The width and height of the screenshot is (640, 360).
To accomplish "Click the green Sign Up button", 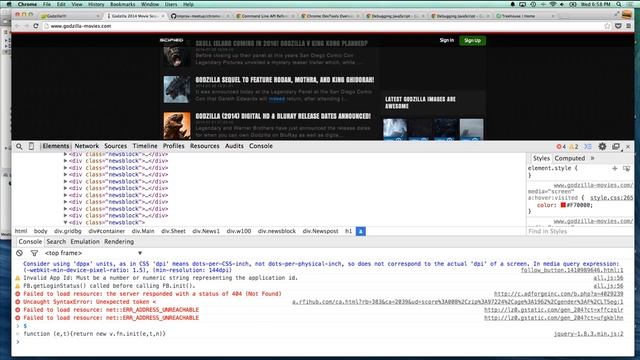I will 472,40.
